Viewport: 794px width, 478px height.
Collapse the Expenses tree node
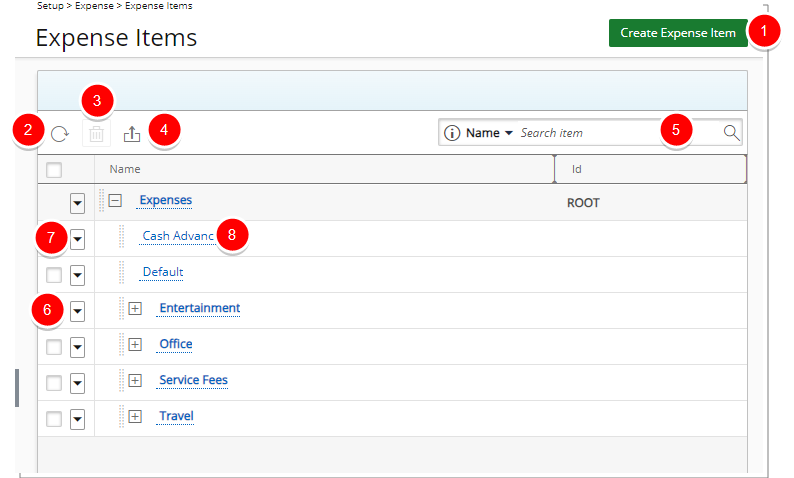coord(115,200)
